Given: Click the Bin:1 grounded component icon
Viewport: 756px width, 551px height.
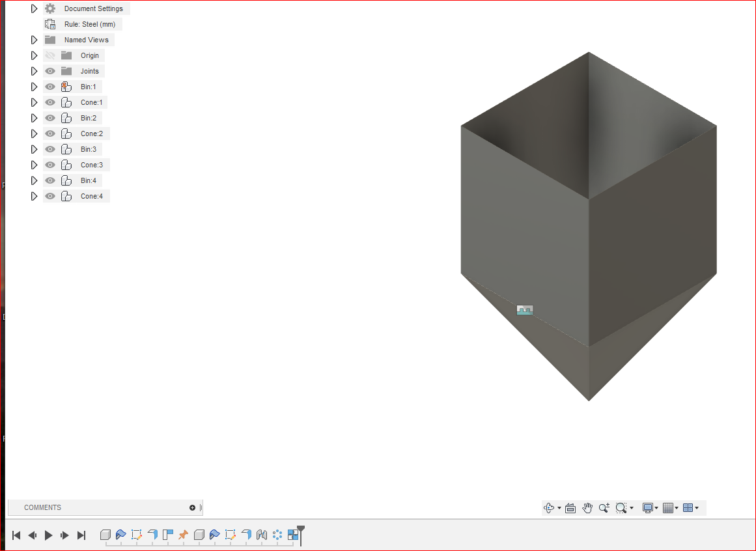Looking at the screenshot, I should 66,87.
